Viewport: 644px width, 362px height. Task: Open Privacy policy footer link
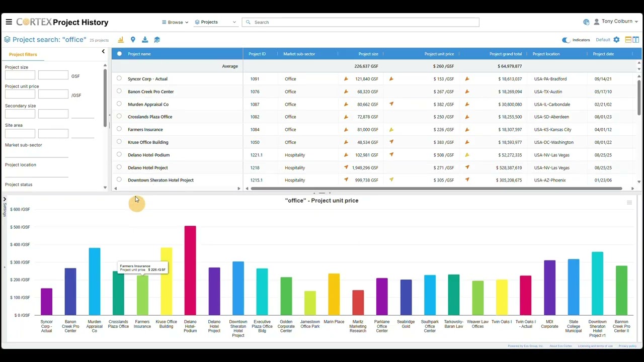tap(627, 346)
